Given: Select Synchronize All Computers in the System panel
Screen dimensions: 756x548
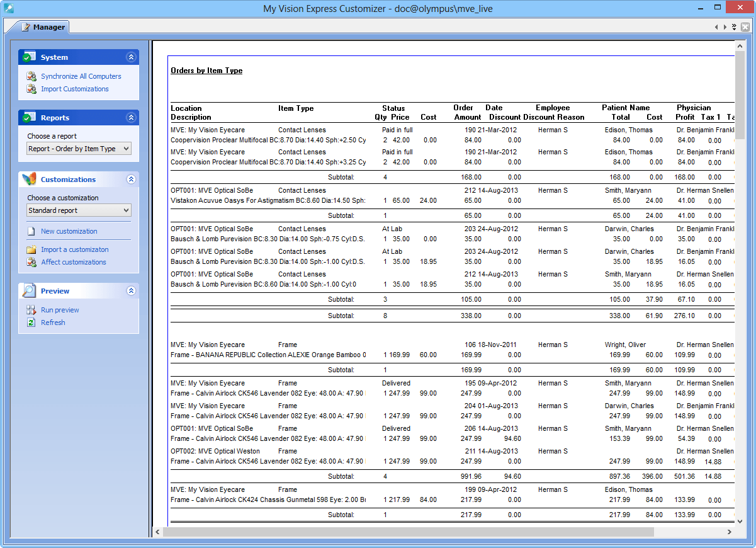Looking at the screenshot, I should tap(80, 76).
